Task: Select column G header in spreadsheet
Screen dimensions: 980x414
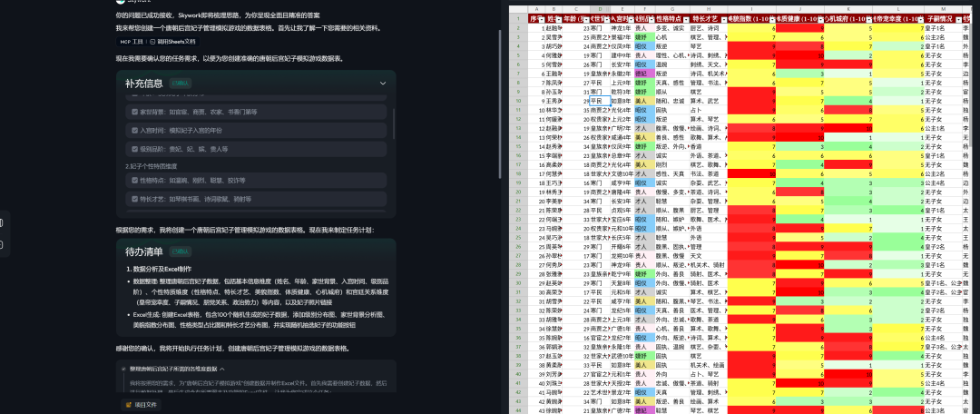Action: 671,10
